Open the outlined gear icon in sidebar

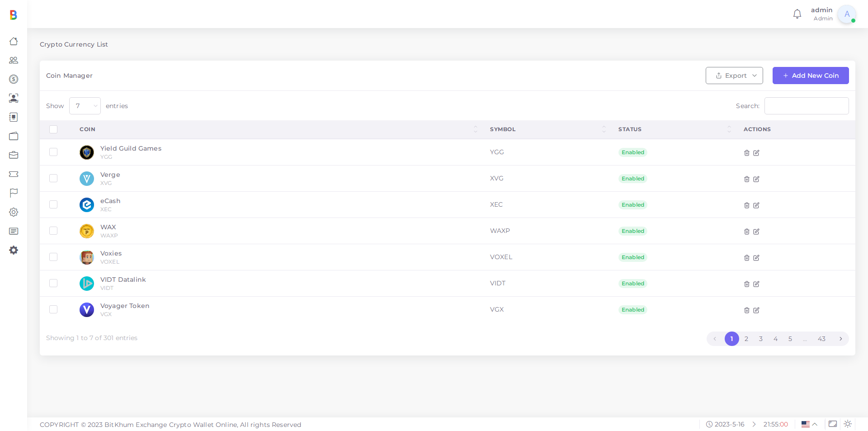click(x=14, y=212)
